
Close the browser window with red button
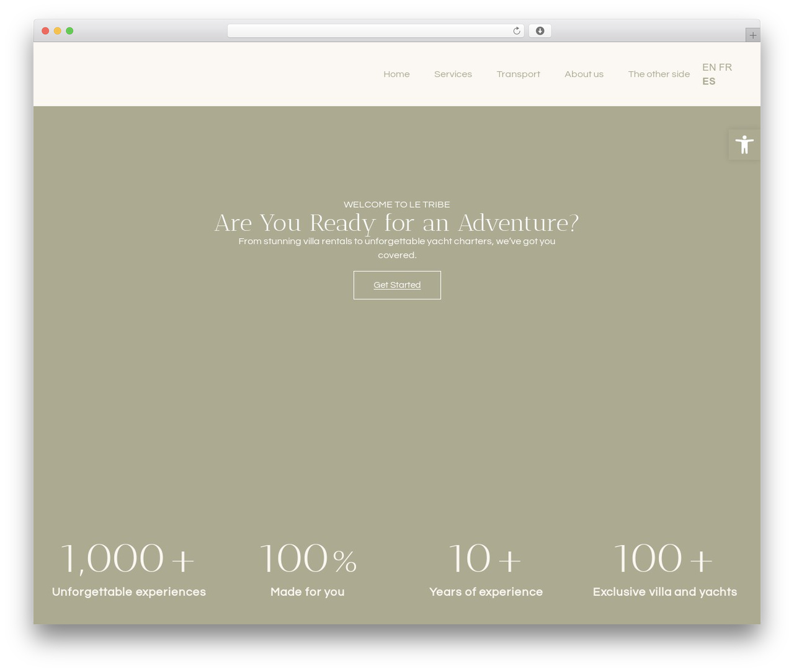coord(45,31)
